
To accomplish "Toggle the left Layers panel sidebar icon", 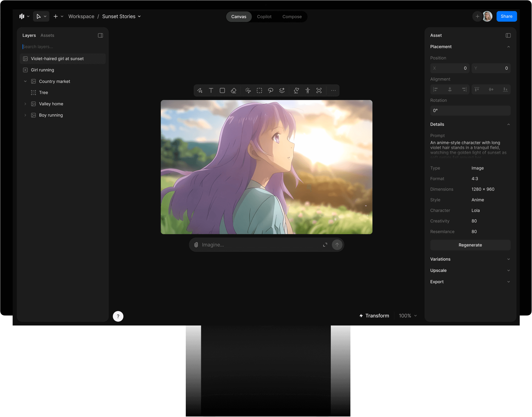I will 100,35.
